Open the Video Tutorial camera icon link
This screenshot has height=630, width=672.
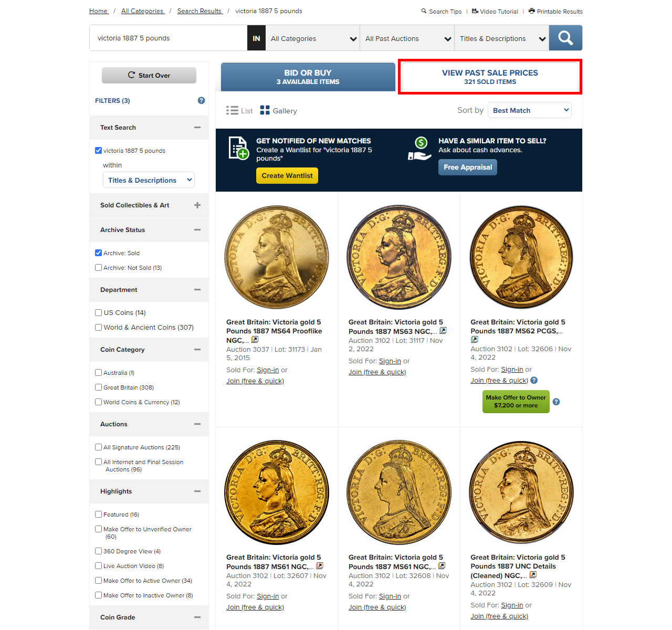(x=475, y=11)
